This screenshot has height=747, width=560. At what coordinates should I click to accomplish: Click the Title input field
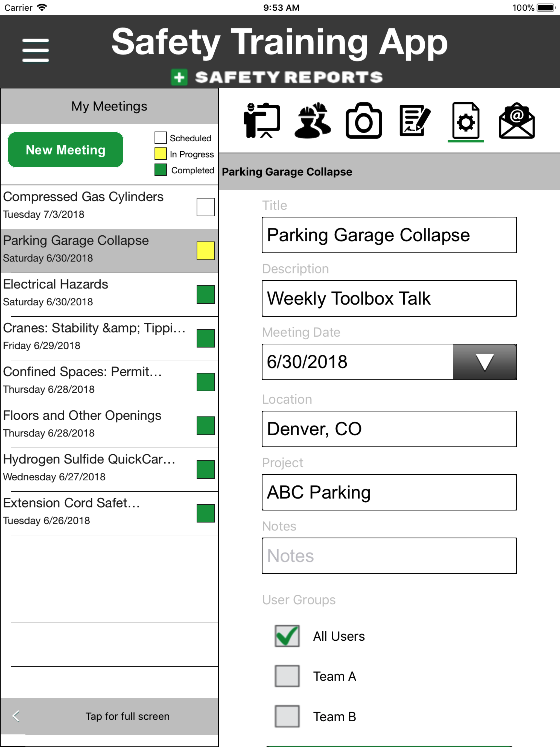click(x=389, y=235)
